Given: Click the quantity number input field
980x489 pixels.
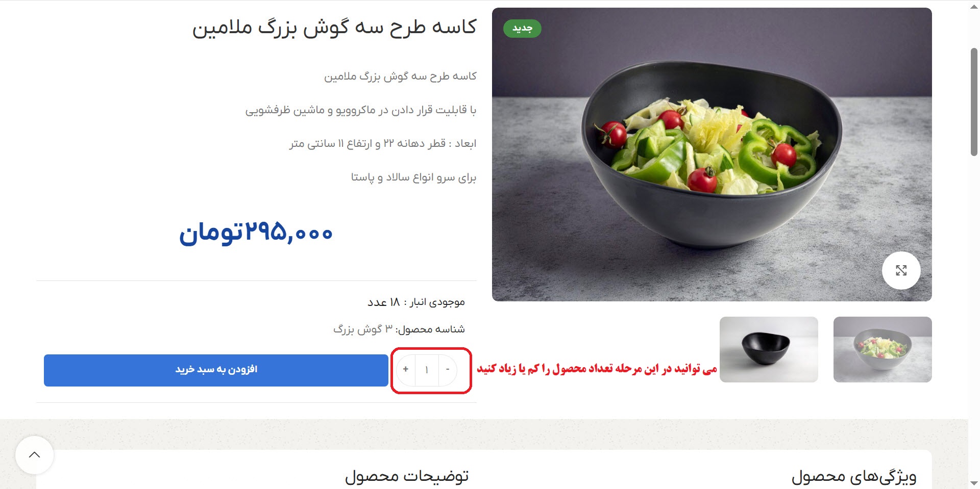Looking at the screenshot, I should tap(427, 369).
